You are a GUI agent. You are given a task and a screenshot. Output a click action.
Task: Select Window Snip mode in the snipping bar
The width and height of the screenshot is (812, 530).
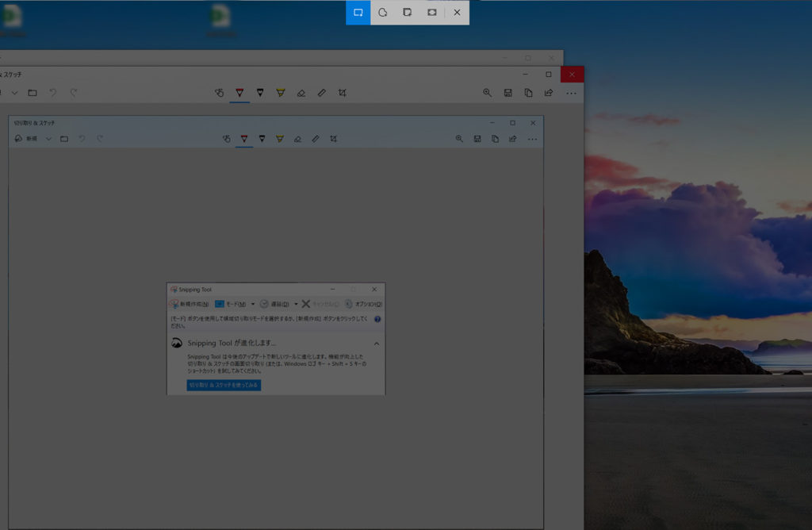[408, 13]
